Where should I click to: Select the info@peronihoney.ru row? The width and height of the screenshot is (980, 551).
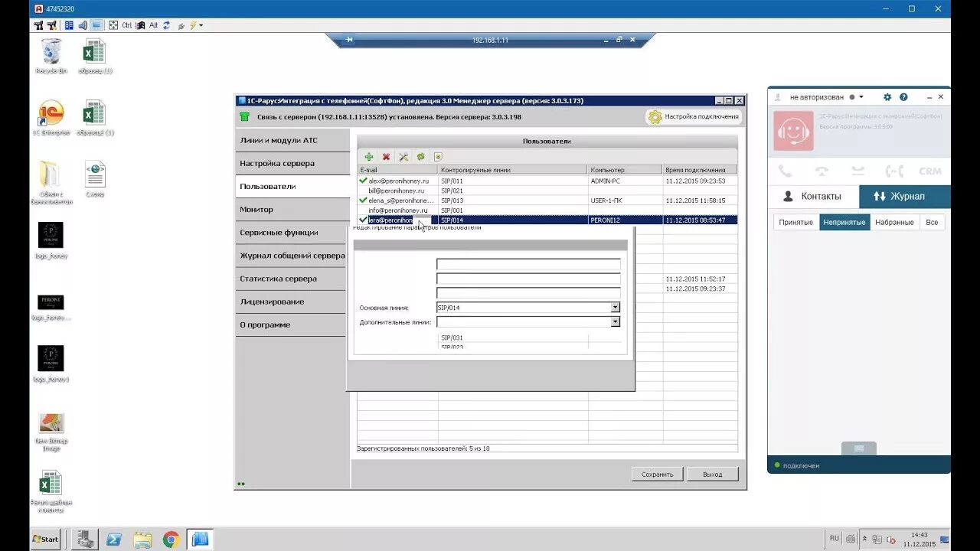(x=547, y=210)
